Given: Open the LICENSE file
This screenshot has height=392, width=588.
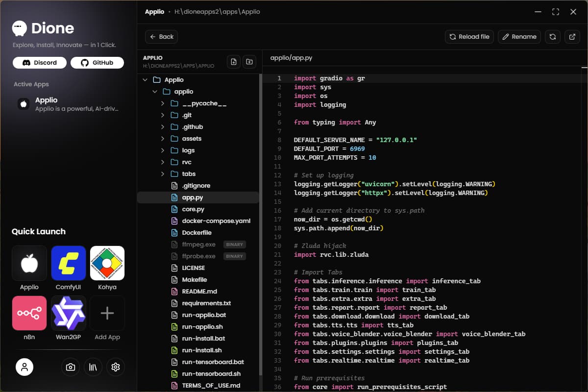Looking at the screenshot, I should click(198, 268).
